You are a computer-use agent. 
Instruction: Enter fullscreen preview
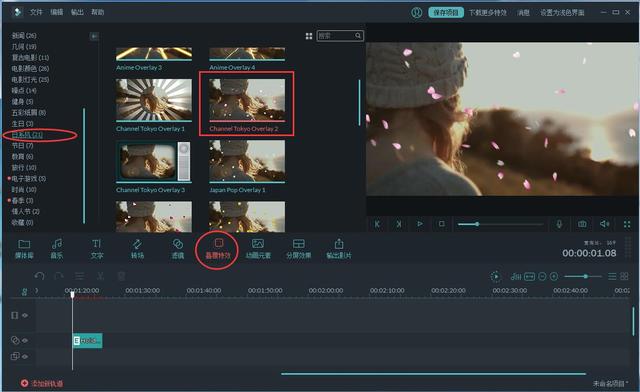[627, 224]
